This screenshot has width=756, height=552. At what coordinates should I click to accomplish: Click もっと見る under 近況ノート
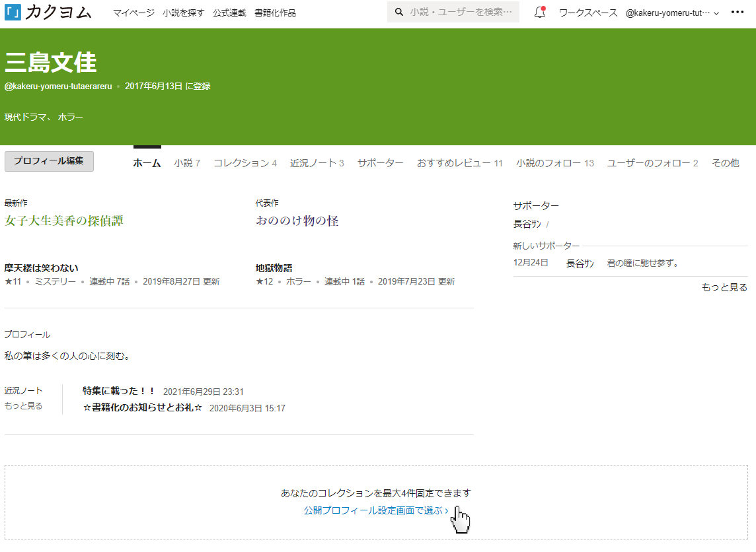click(x=23, y=405)
